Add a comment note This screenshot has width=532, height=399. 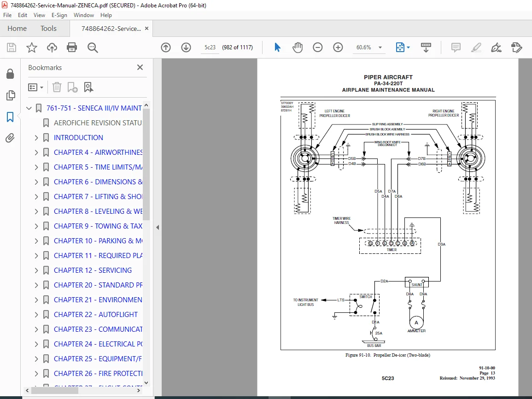click(456, 47)
